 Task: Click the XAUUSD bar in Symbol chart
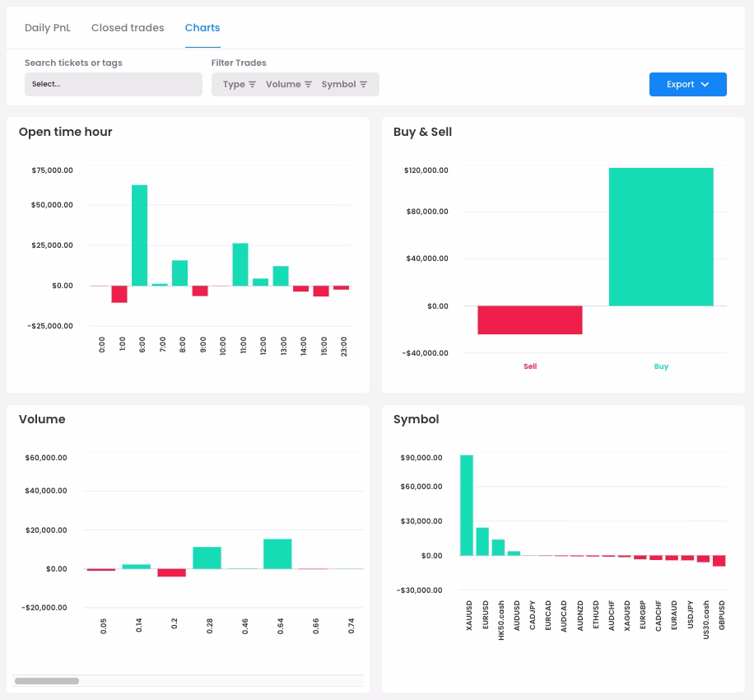pos(467,505)
